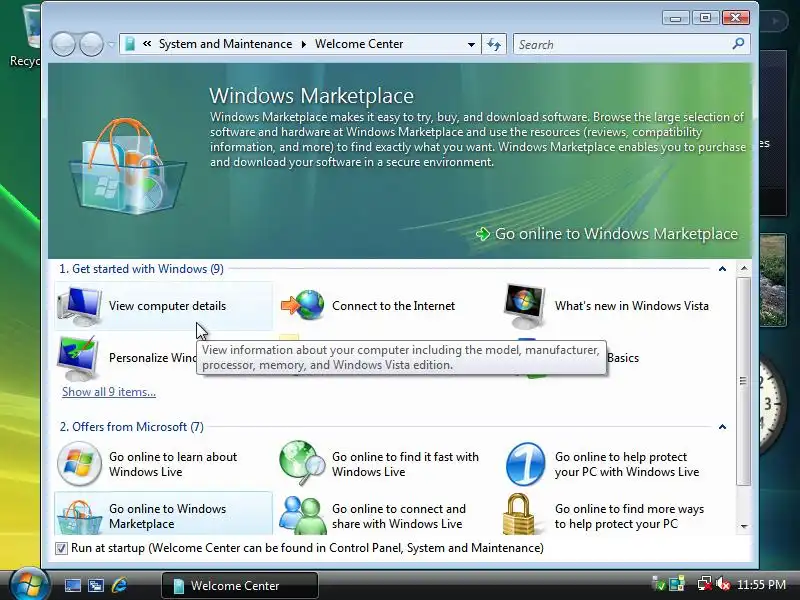Viewport: 800px width, 600px height.
Task: Click the shopping basket Marketplace icon in offers
Action: [79, 517]
